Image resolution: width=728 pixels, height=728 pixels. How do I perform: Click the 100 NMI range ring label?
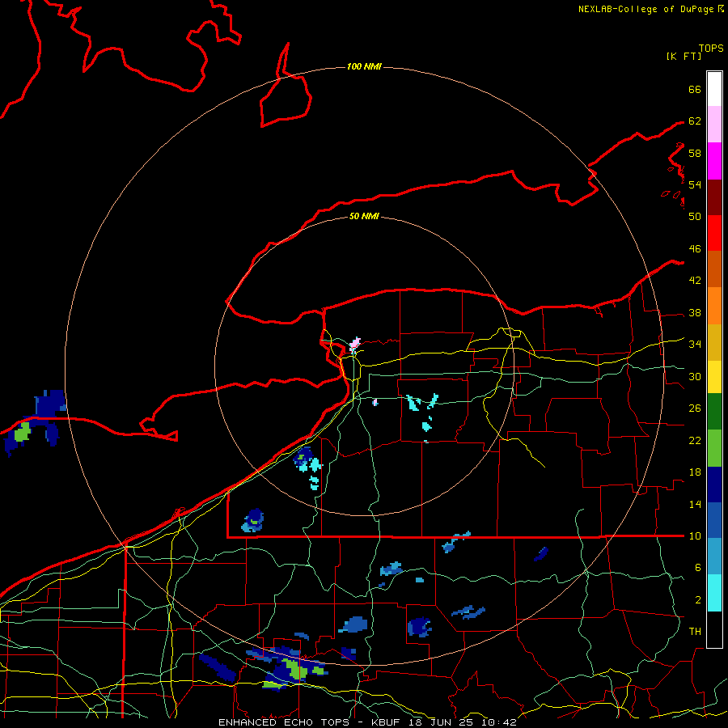[364, 66]
